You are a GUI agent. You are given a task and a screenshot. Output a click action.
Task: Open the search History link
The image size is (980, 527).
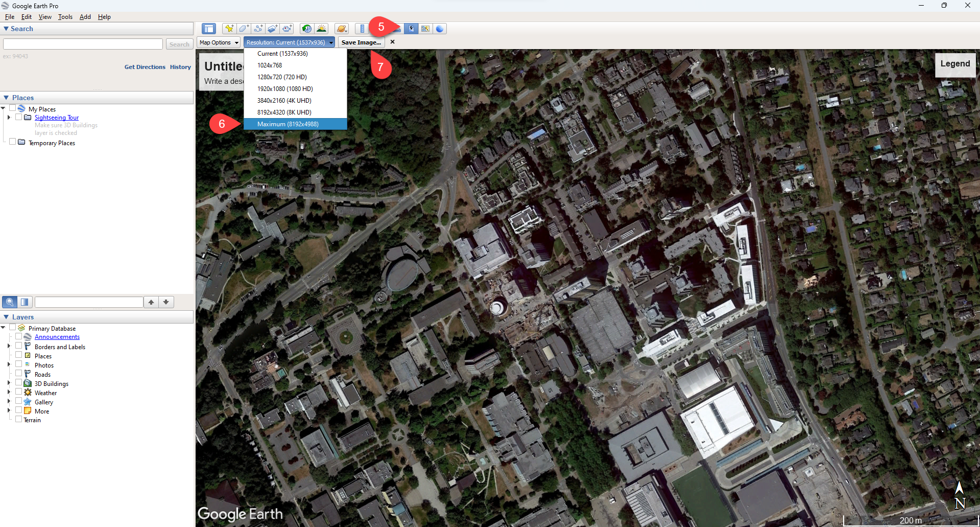coord(180,67)
